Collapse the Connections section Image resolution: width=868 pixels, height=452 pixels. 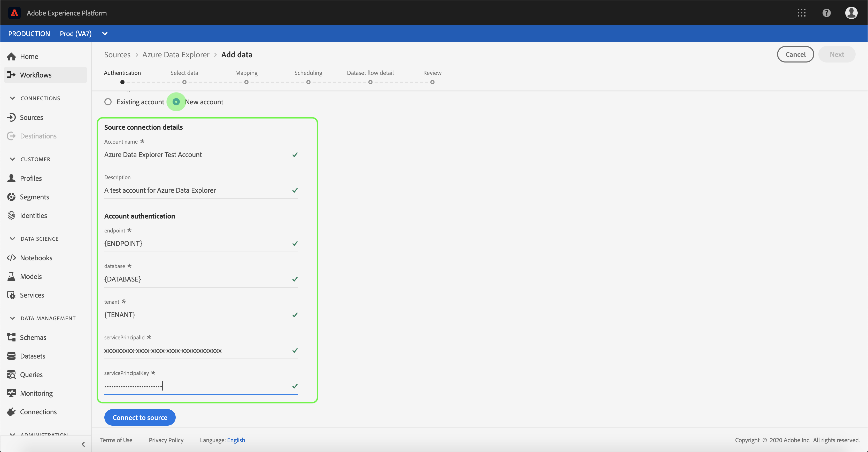(12, 98)
